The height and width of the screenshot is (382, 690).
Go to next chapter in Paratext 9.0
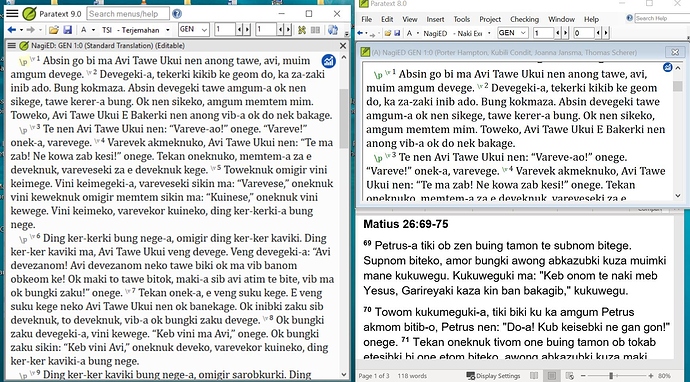[x=247, y=30]
